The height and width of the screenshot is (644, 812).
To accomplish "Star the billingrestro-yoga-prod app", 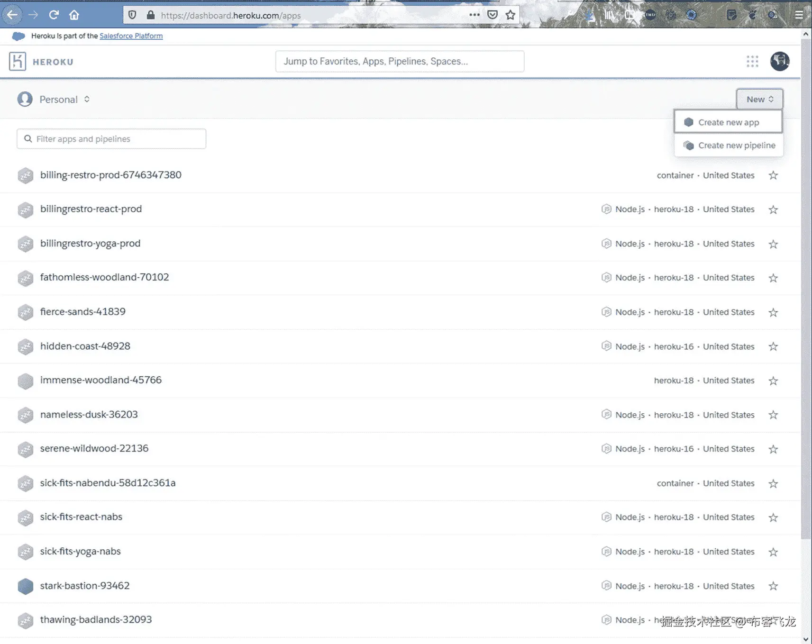I will pos(773,244).
